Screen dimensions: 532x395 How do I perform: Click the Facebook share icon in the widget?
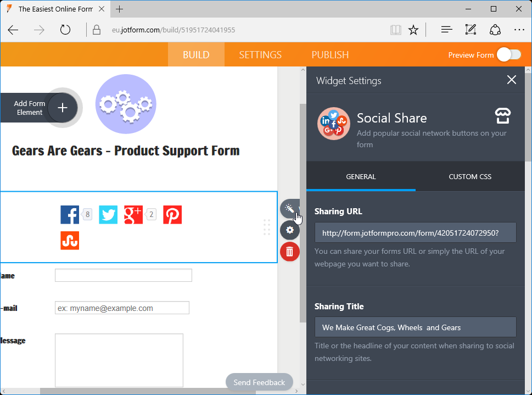pyautogui.click(x=70, y=214)
